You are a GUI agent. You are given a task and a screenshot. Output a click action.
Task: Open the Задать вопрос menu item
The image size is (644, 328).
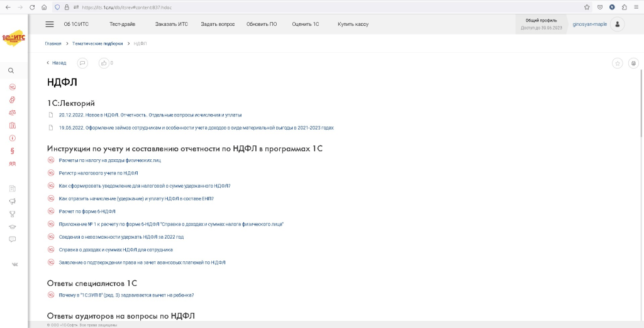218,25
